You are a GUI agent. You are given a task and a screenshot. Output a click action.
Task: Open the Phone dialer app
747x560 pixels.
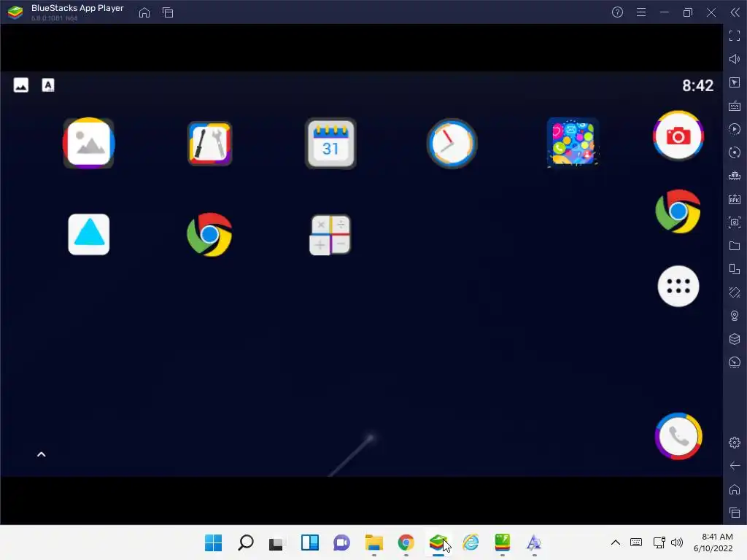pyautogui.click(x=678, y=436)
